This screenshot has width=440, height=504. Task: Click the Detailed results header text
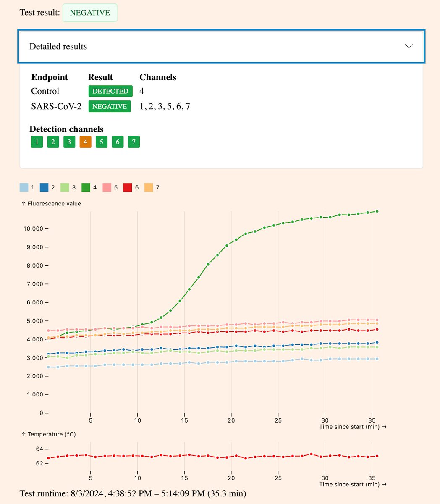pos(58,47)
